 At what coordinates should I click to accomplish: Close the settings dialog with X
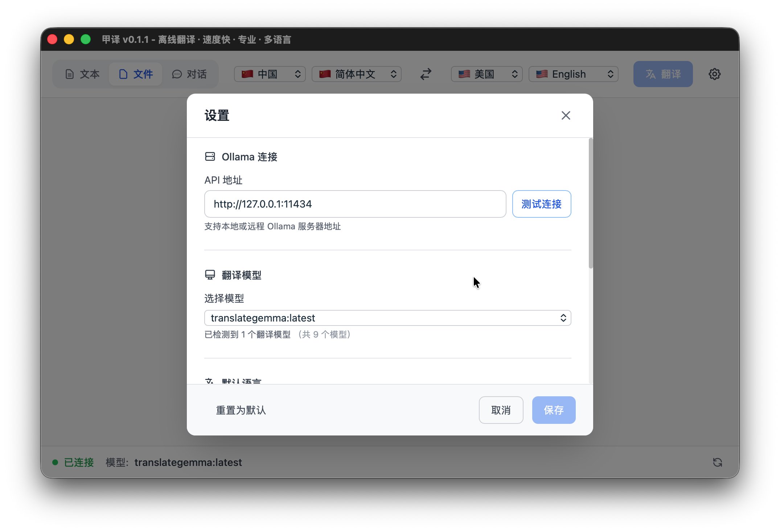pos(566,115)
